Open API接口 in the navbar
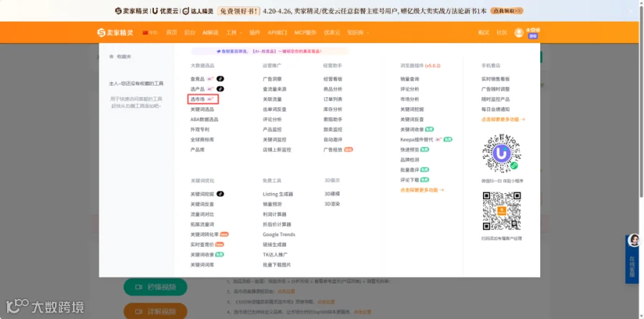Image resolution: width=644 pixels, height=319 pixels. click(x=277, y=32)
